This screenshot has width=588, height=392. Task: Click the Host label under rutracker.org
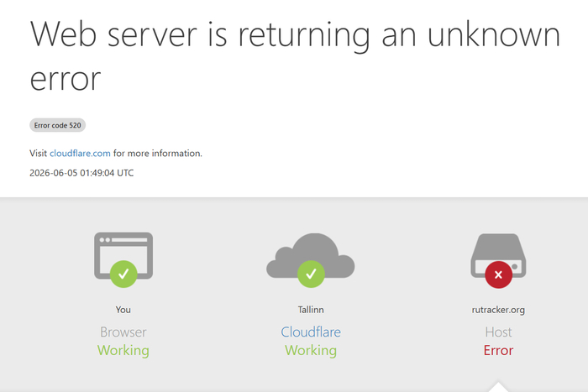tap(498, 332)
